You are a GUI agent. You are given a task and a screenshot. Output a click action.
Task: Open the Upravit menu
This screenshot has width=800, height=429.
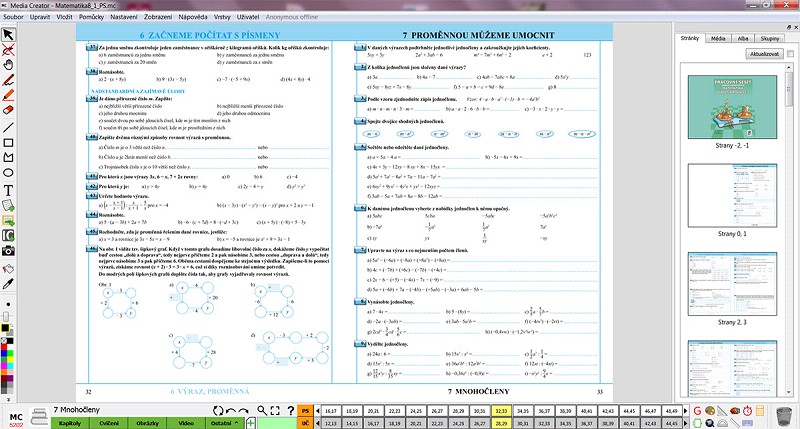tap(40, 17)
